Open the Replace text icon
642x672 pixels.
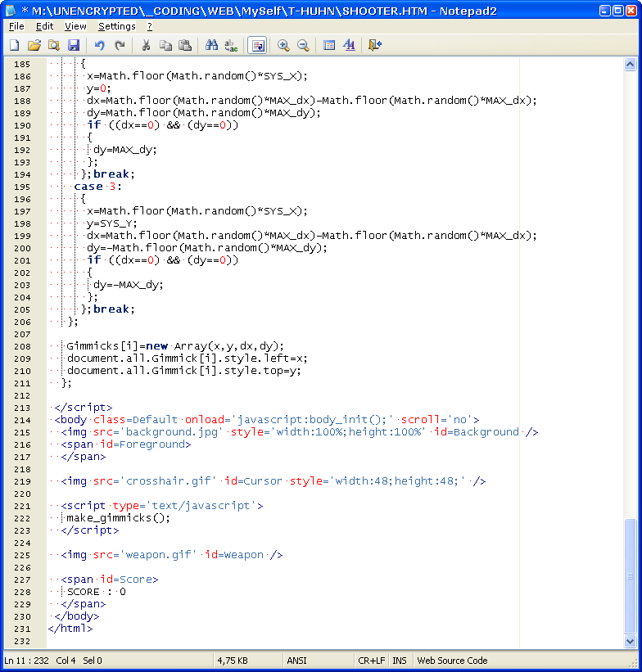point(231,45)
